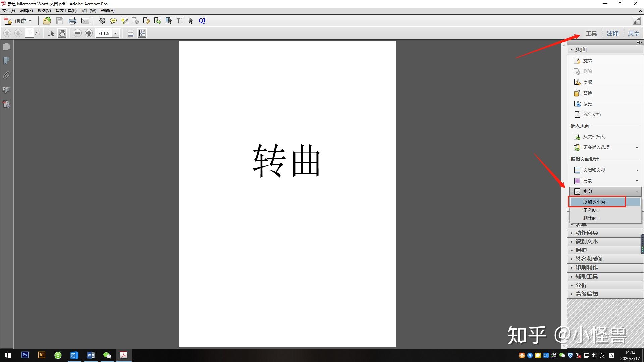
Task: Click 更新(U) in watermark menu
Action: tap(591, 210)
